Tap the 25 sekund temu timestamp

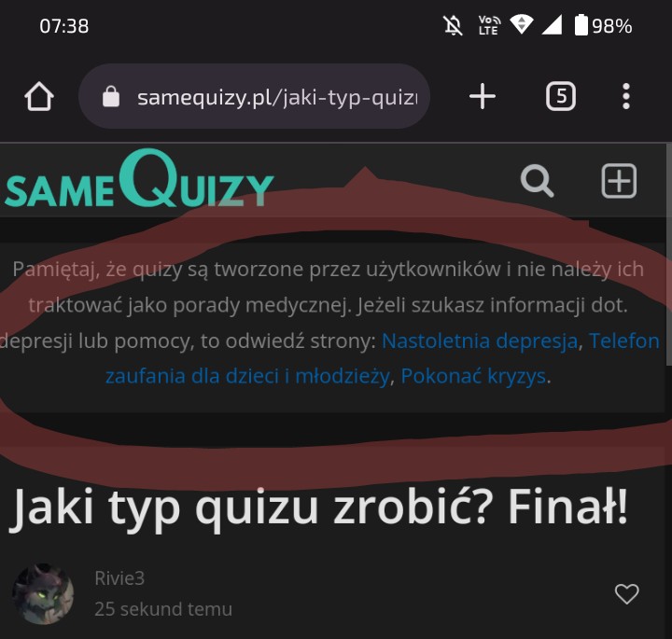pyautogui.click(x=163, y=609)
